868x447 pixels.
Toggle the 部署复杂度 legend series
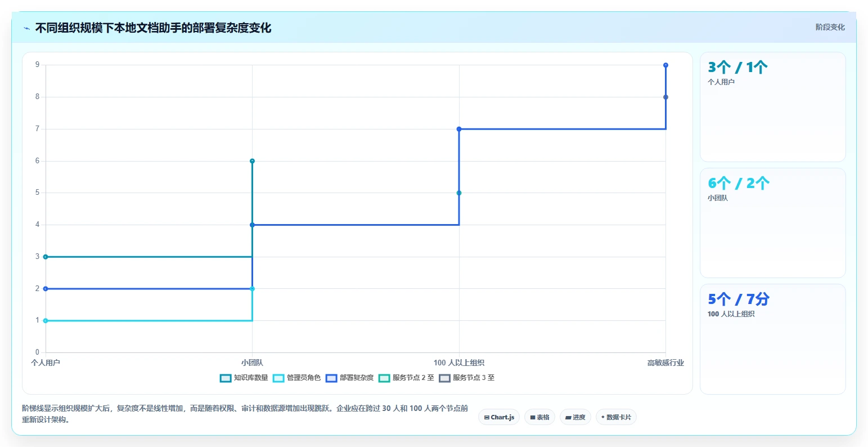click(350, 378)
